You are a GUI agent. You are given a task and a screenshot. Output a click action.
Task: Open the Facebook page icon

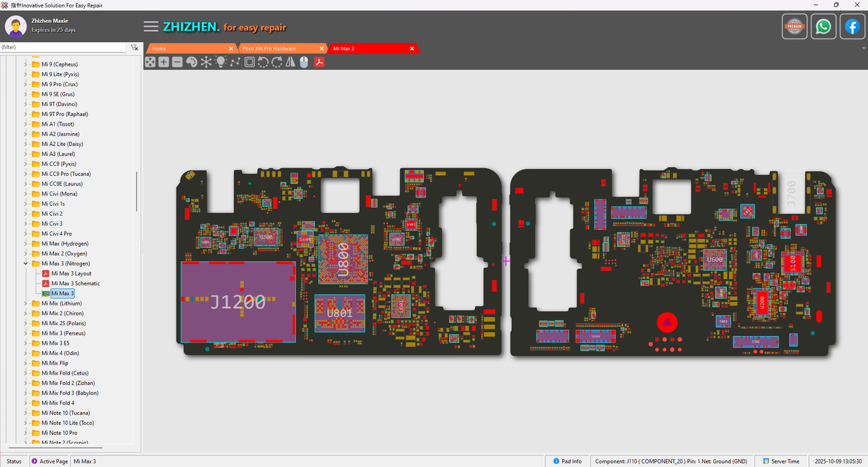pos(852,26)
